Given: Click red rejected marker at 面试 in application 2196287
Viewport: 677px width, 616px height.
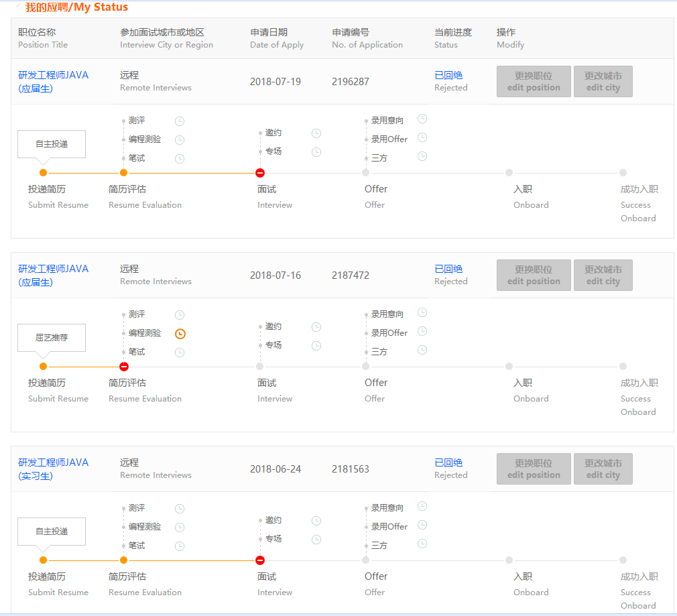Looking at the screenshot, I should (x=260, y=173).
